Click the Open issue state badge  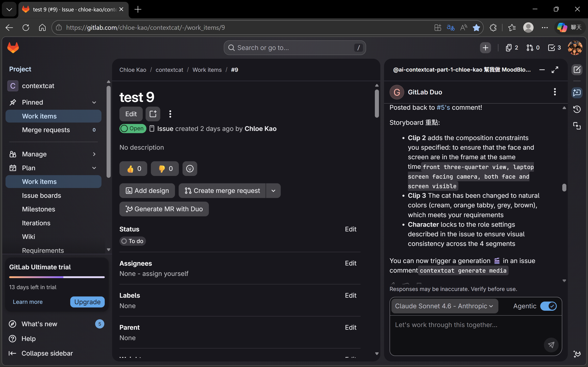coord(133,129)
